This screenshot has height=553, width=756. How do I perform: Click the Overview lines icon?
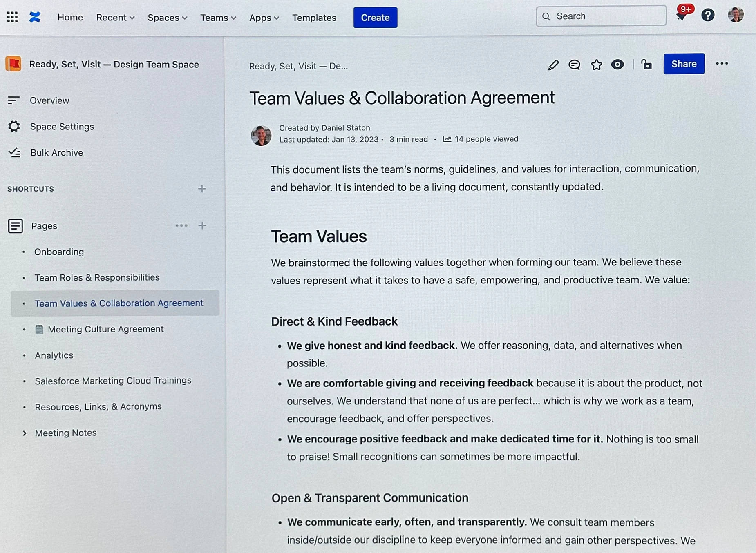[x=13, y=100]
